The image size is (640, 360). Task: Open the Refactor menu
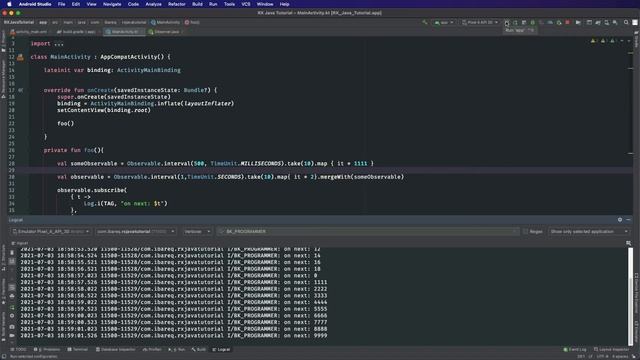tap(177, 4)
